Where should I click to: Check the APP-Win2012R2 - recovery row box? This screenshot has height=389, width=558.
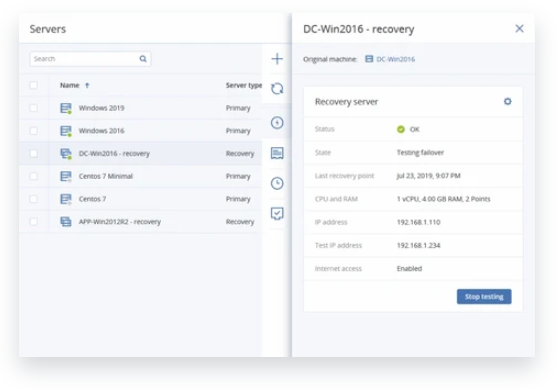point(33,222)
